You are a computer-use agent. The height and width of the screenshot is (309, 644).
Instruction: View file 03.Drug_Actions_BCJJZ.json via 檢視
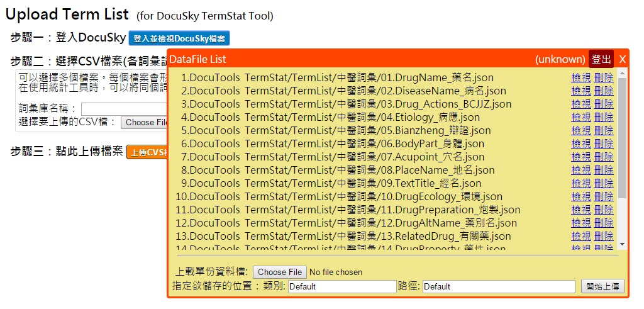point(580,104)
